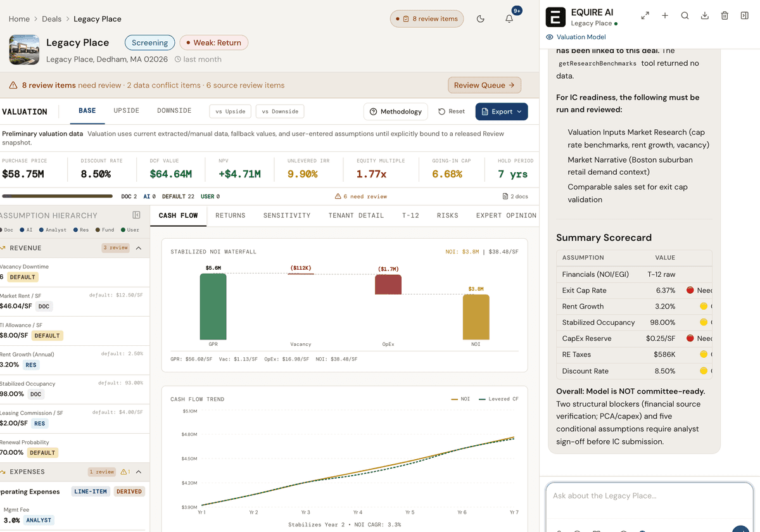Open the T-12 tab
This screenshot has width=760, height=532.
pos(410,215)
